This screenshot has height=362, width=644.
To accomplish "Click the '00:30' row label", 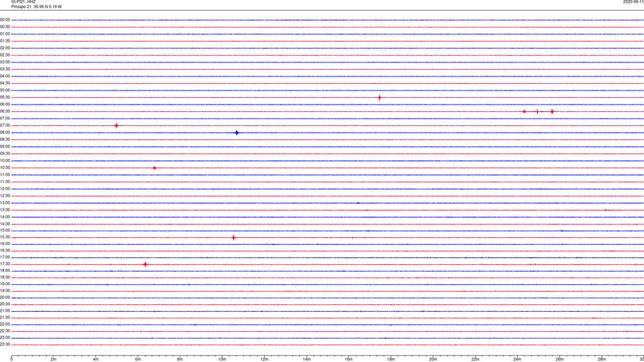I will coord(5,27).
